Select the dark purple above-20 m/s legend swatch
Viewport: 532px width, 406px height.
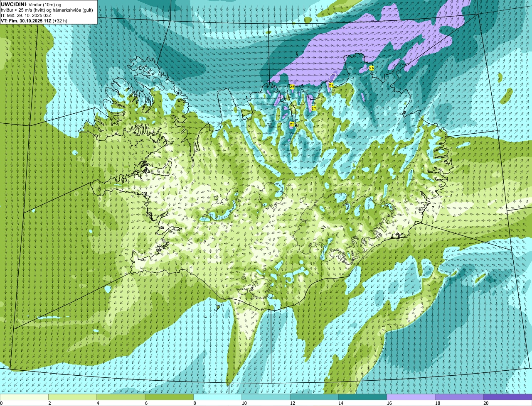pyautogui.click(x=507, y=397)
